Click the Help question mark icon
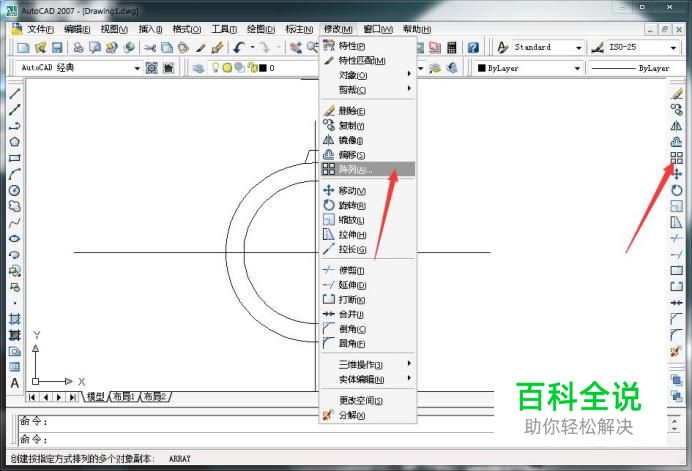 [x=473, y=47]
